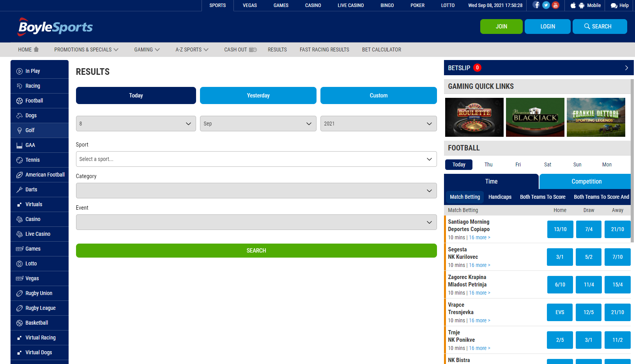Click the Help chat bubble icon
635x364 pixels.
pyautogui.click(x=614, y=5)
